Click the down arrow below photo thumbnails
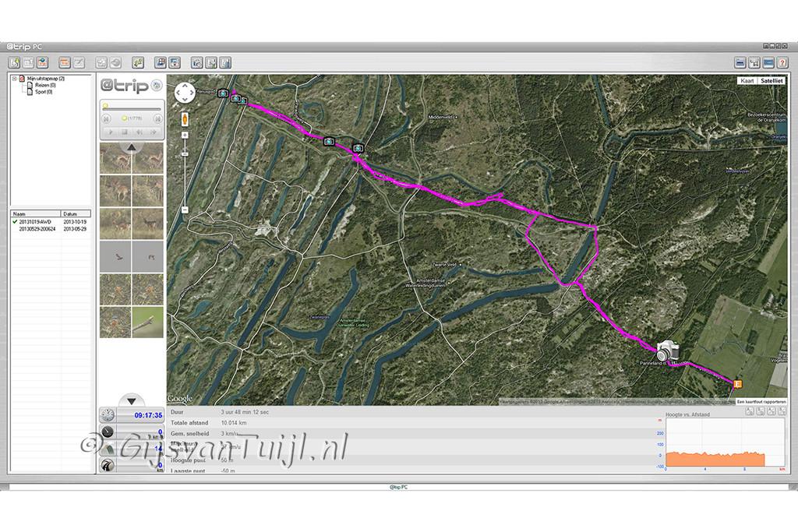The height and width of the screenshot is (532, 798). (131, 400)
